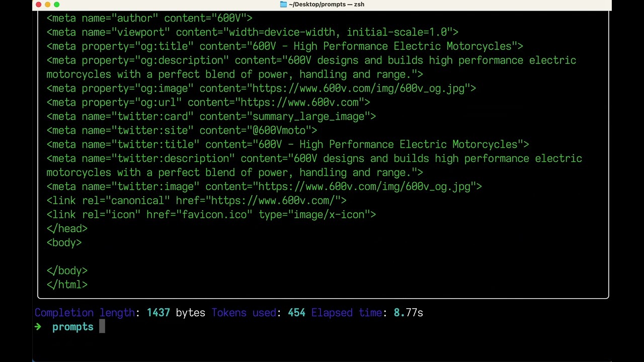
Task: Click the 454 tokens value
Action: [x=297, y=313]
